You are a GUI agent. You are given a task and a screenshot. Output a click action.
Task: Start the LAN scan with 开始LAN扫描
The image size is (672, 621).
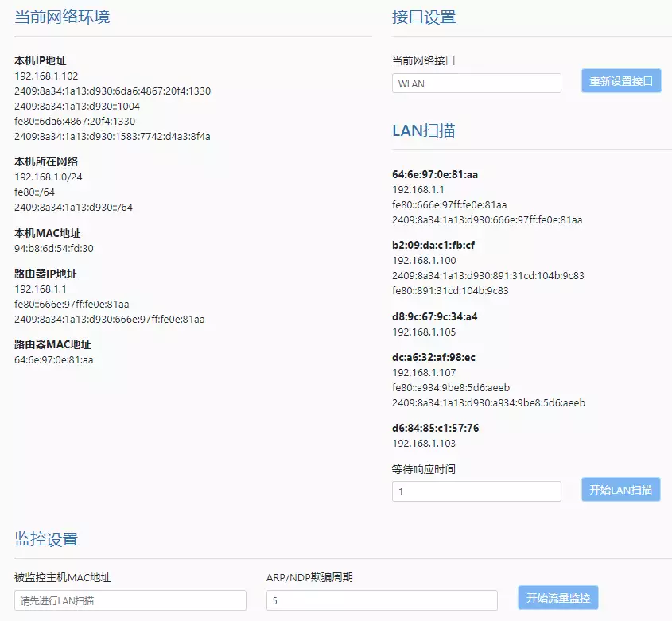click(621, 490)
